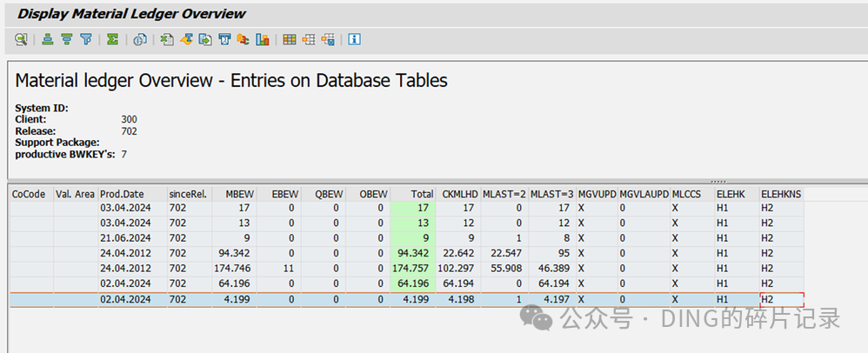Select the CKMLHD column header
Image resolution: width=868 pixels, height=353 pixels.
coord(458,194)
